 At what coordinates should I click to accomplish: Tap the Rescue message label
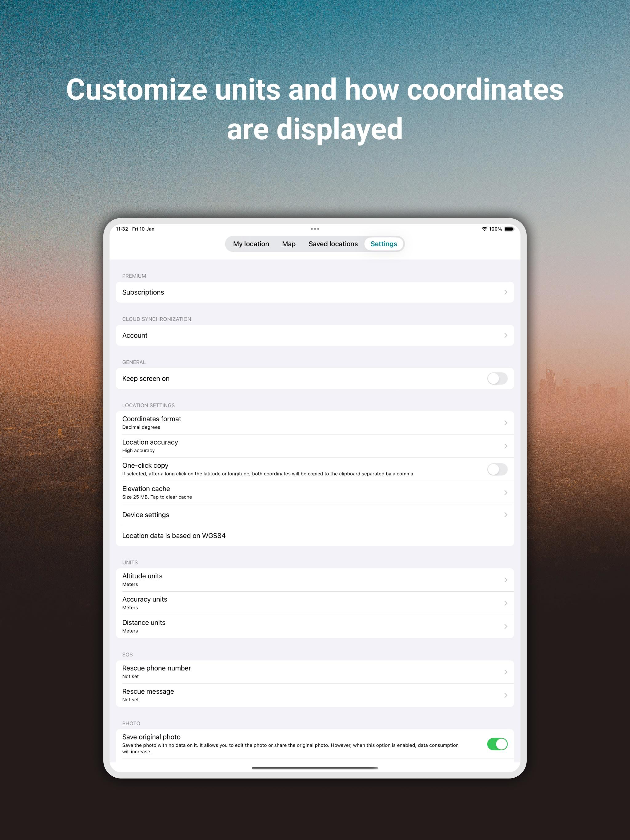point(148,691)
